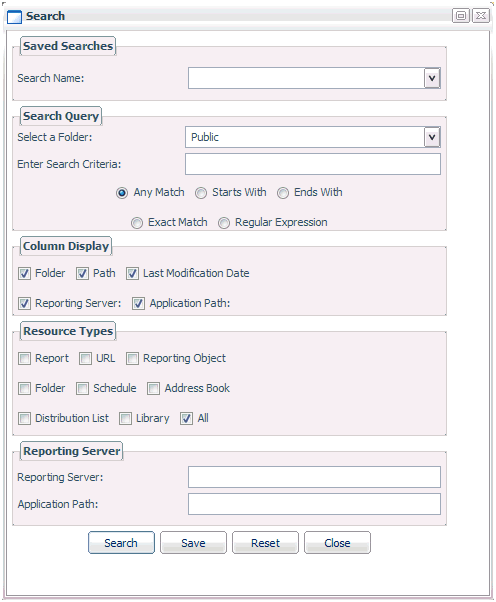Maximize the Search dialog window

pos(461,16)
